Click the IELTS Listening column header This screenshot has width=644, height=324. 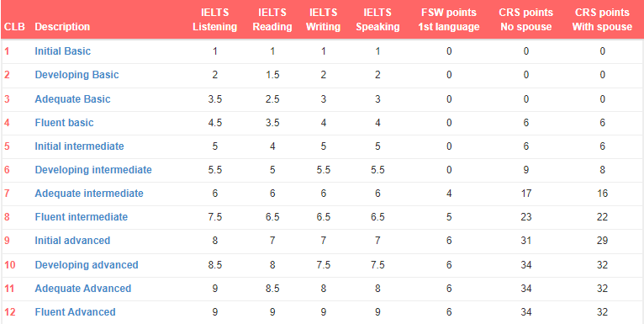pyautogui.click(x=214, y=19)
